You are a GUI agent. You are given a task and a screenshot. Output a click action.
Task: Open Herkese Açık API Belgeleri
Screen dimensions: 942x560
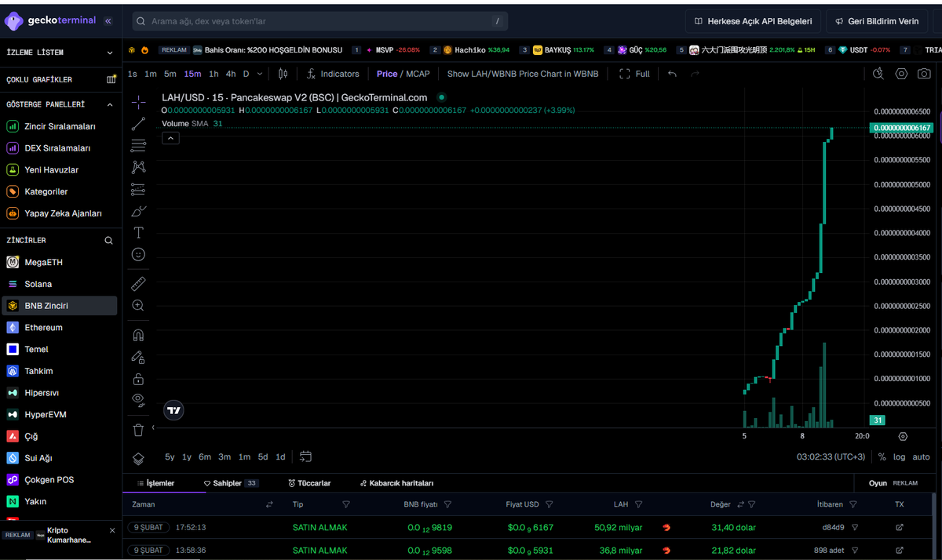[x=753, y=21]
